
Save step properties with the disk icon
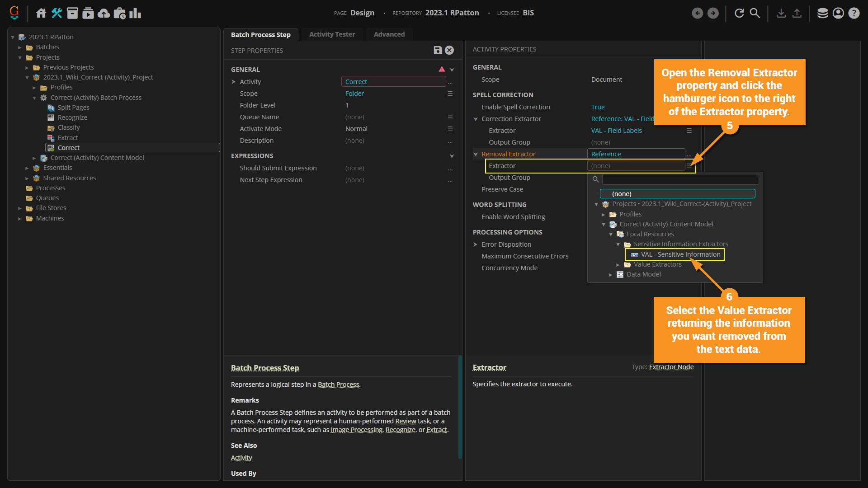click(438, 50)
